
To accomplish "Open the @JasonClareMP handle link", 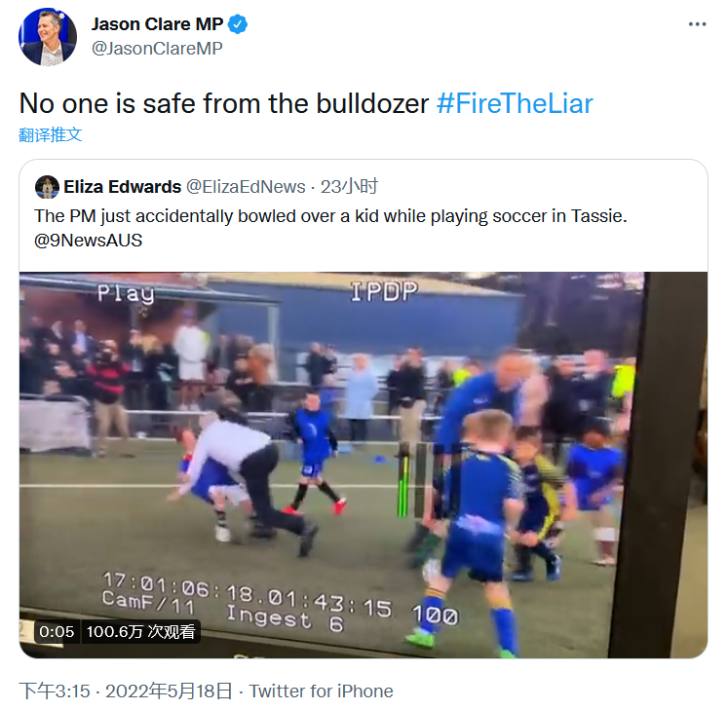I will (157, 48).
